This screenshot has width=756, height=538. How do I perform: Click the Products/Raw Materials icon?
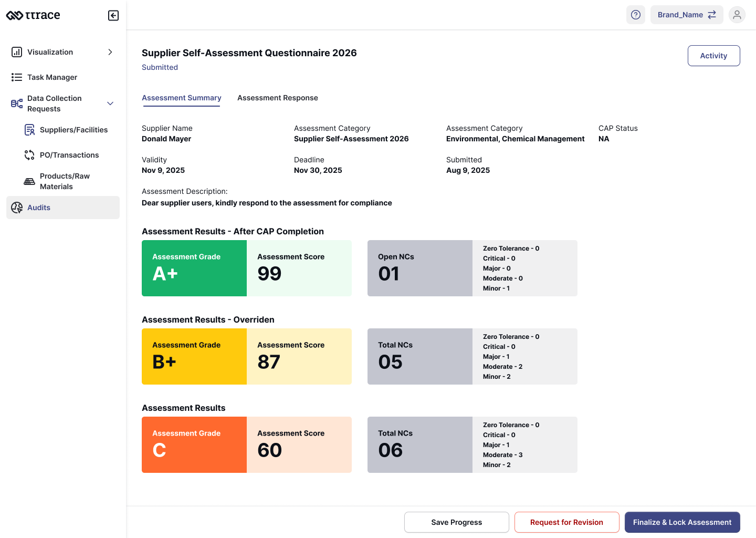point(29,181)
